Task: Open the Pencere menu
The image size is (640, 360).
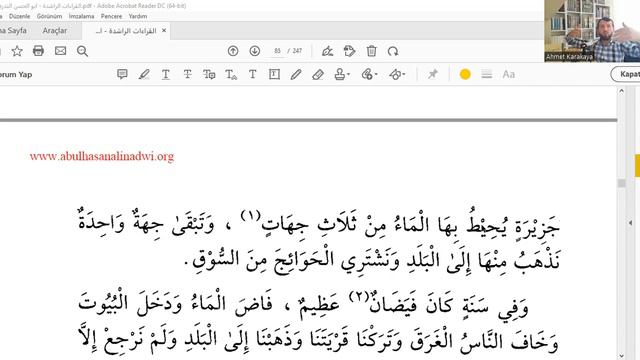Action: [111, 16]
